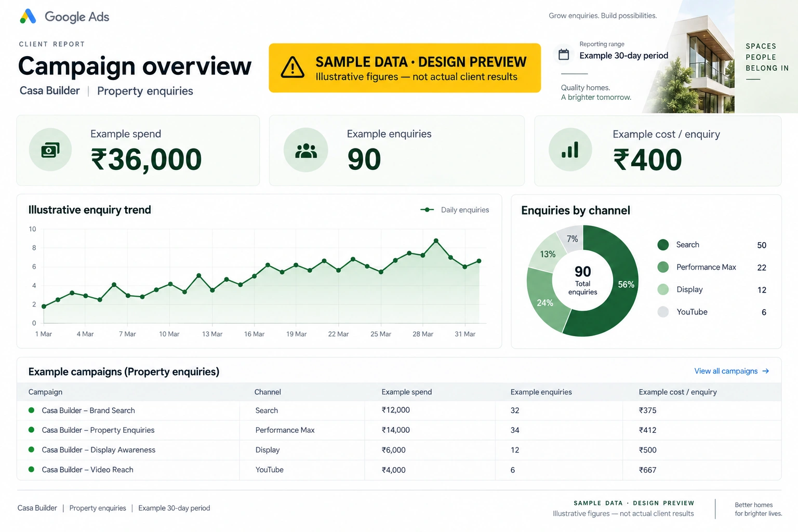Click the warning triangle icon in the banner

[292, 68]
